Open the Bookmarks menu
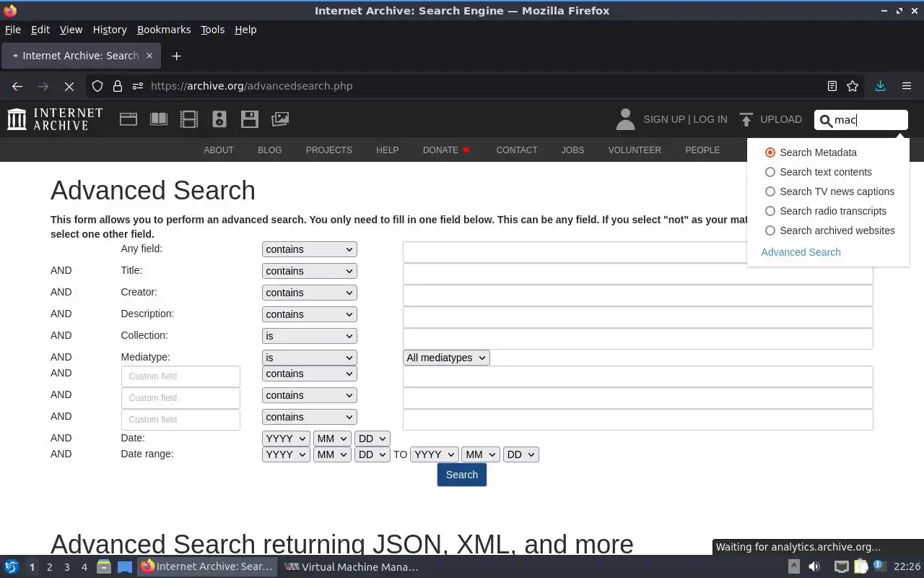The image size is (924, 578). [x=164, y=30]
